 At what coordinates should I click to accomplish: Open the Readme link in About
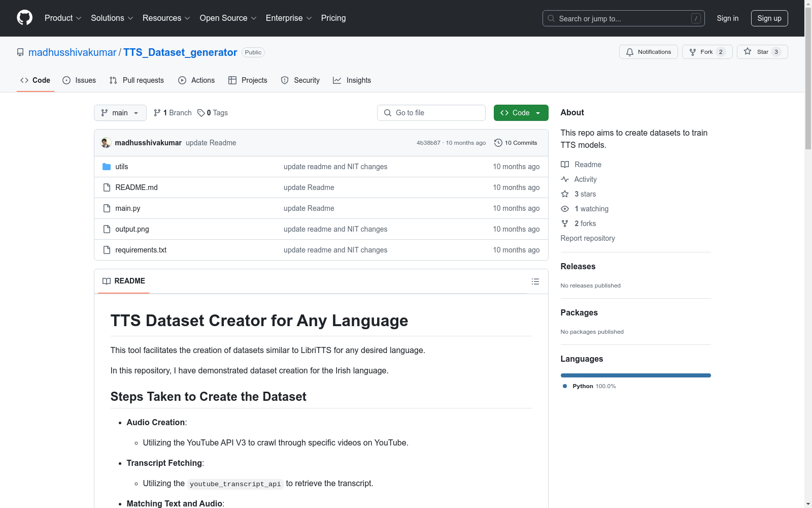pyautogui.click(x=581, y=165)
